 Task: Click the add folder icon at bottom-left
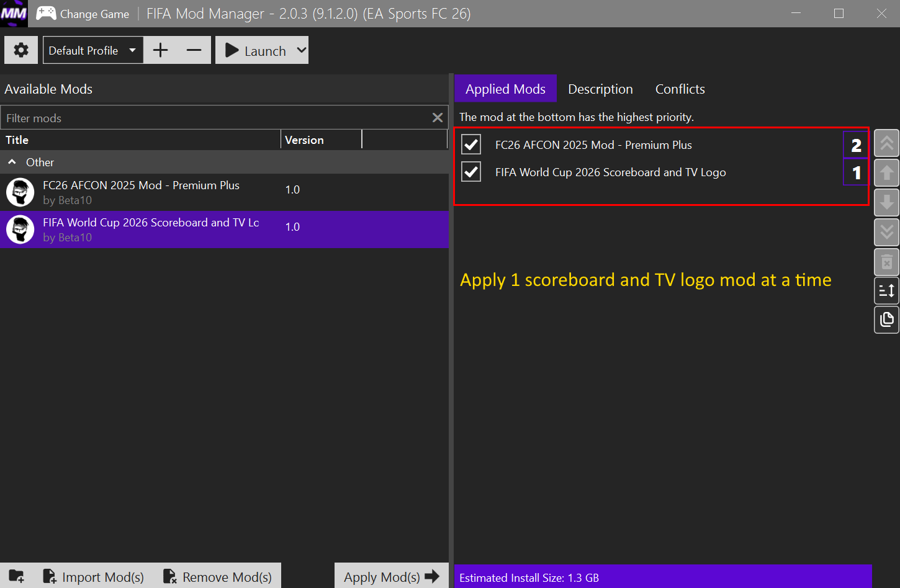tap(17, 577)
